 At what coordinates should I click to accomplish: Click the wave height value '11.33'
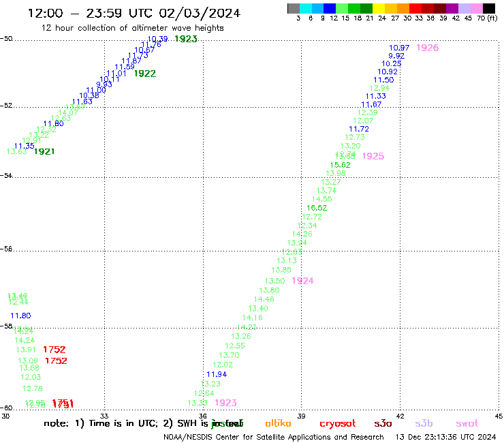pyautogui.click(x=376, y=96)
